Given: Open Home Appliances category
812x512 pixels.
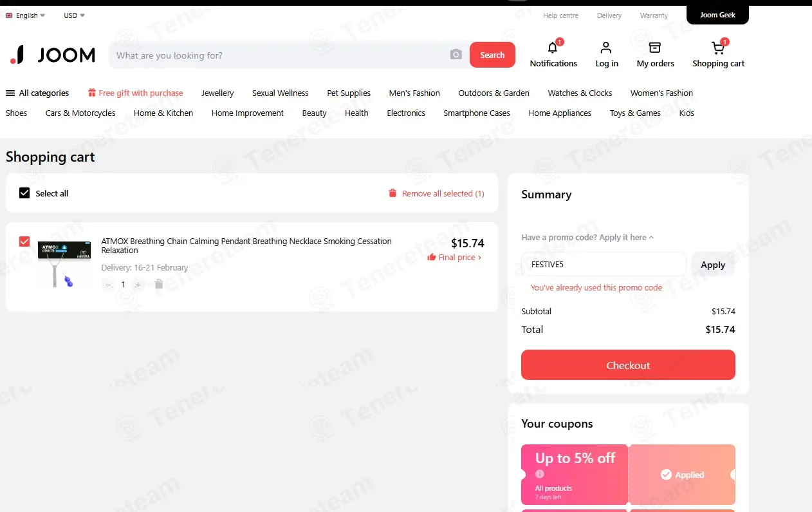Looking at the screenshot, I should (x=560, y=113).
